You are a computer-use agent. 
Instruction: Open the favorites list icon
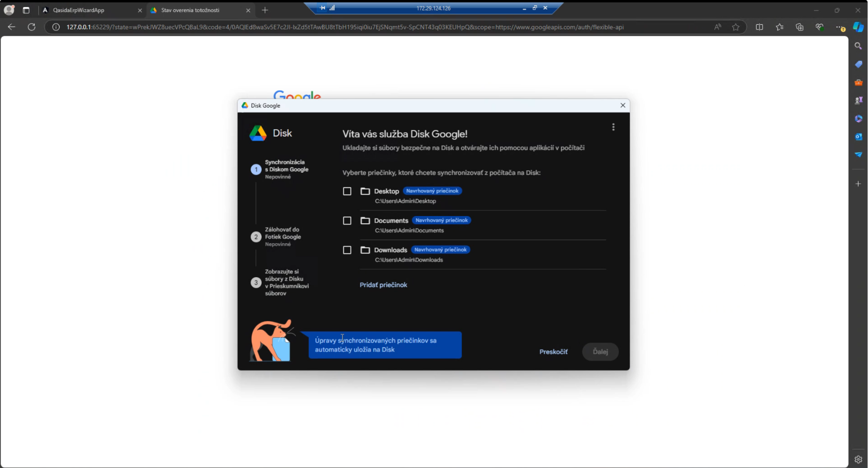pos(780,27)
